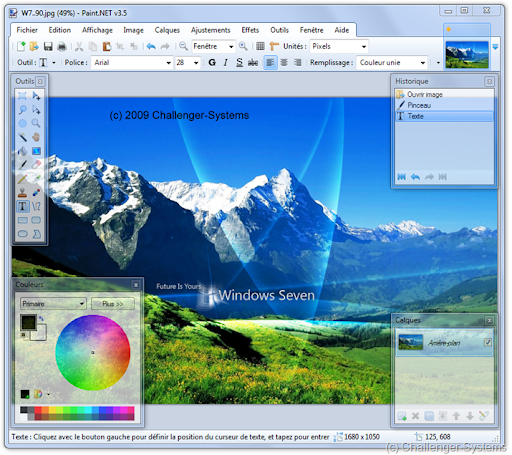Select the Text tool in Outils panel

click(x=22, y=206)
